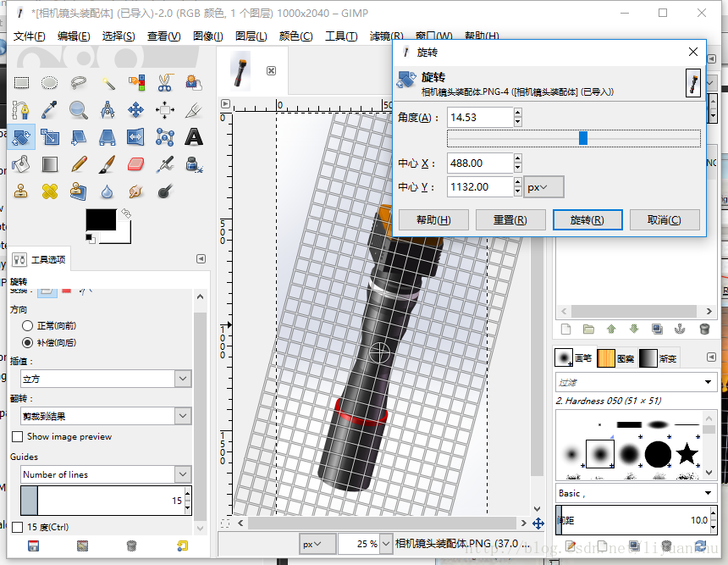This screenshot has height=565, width=728.
Task: Select the Airbrush tool
Action: 165,164
